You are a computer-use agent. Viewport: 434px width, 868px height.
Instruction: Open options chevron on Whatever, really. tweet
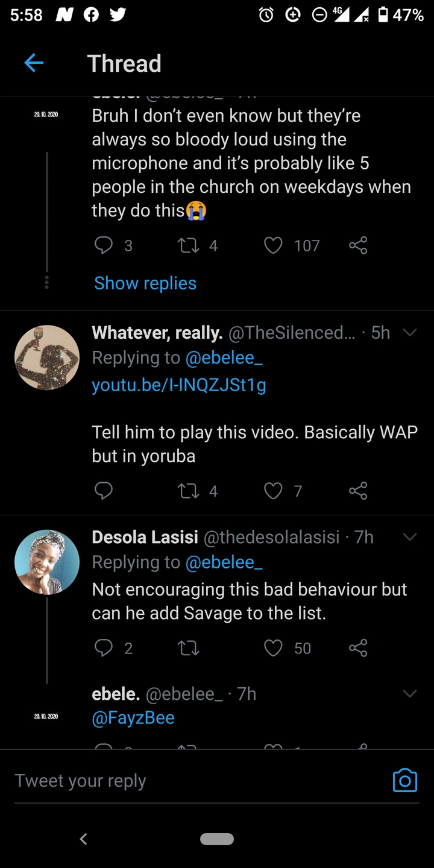[x=410, y=332]
